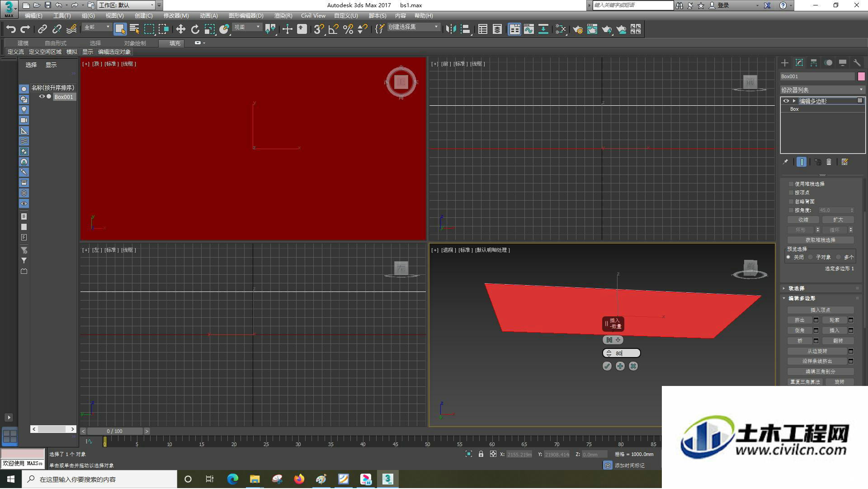Click the 翻转 button

pyautogui.click(x=838, y=341)
